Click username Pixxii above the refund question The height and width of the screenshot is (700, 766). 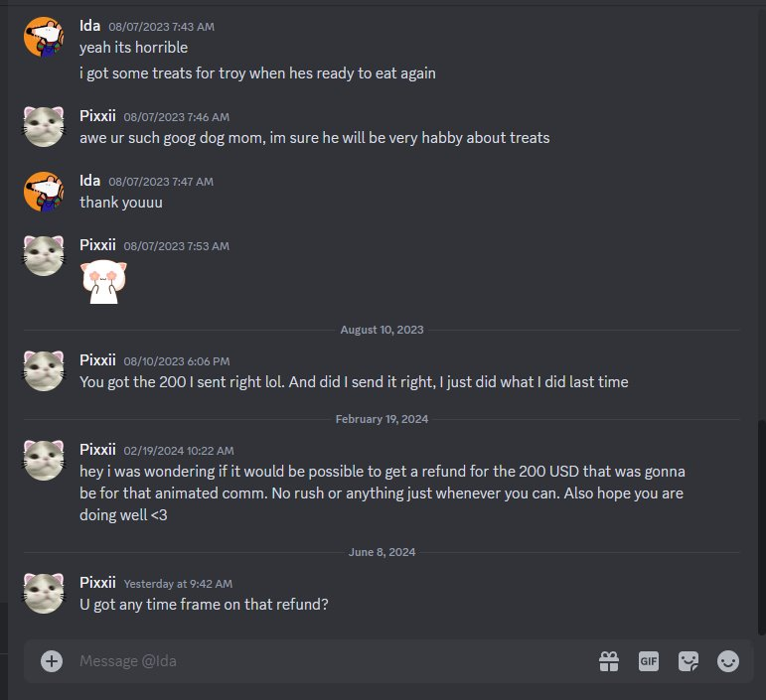pyautogui.click(x=97, y=583)
